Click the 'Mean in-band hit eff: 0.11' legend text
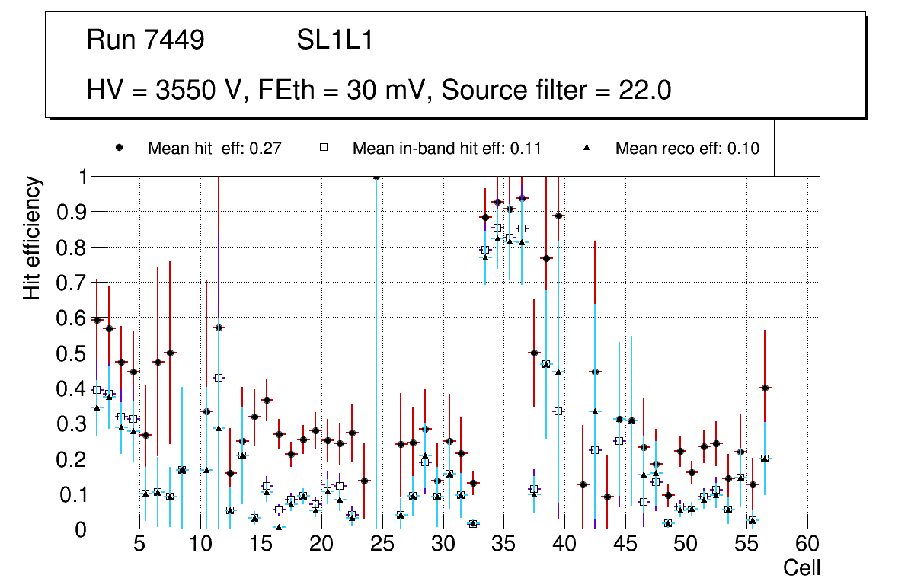Viewport: 911px width, 588px height. pyautogui.click(x=446, y=149)
